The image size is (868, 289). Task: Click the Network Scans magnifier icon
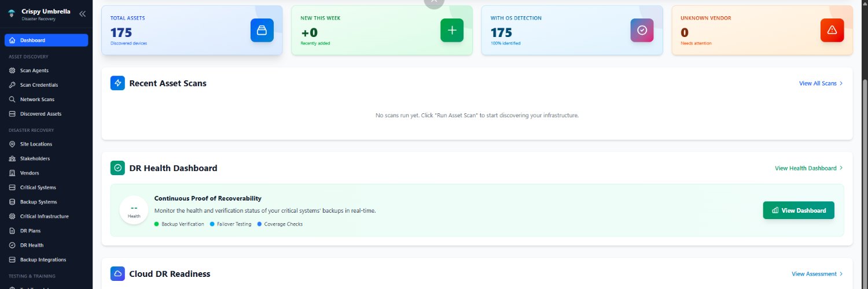(12, 99)
